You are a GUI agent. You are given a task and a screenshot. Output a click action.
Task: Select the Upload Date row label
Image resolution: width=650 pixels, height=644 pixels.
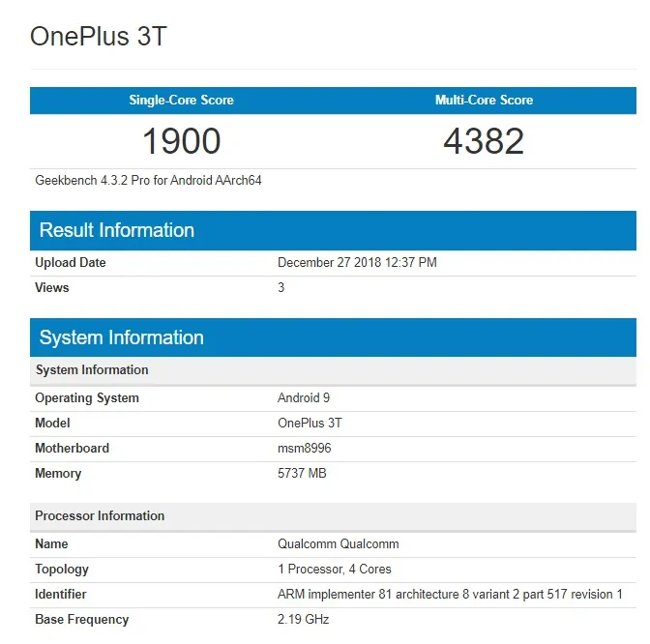pos(71,263)
